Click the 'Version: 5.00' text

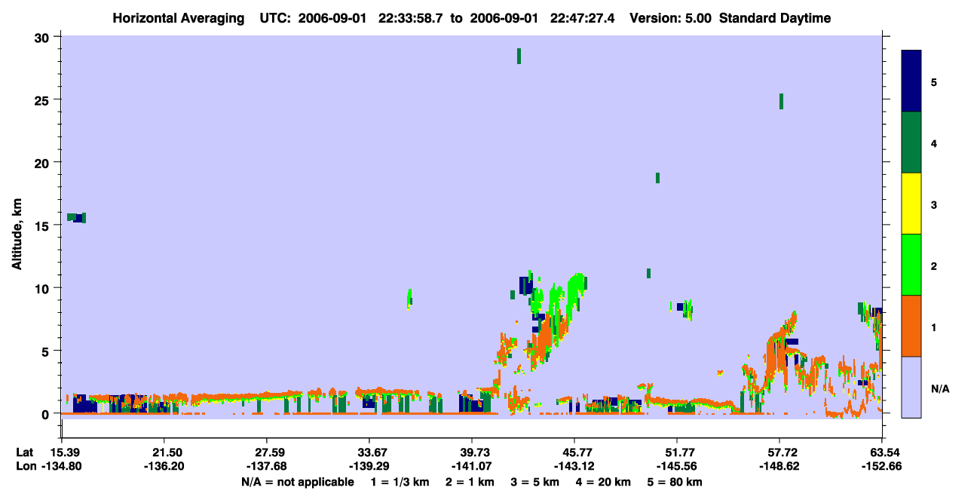(670, 18)
